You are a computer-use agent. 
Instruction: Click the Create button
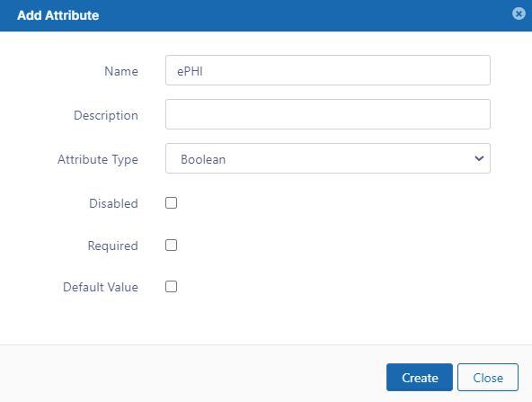point(420,377)
